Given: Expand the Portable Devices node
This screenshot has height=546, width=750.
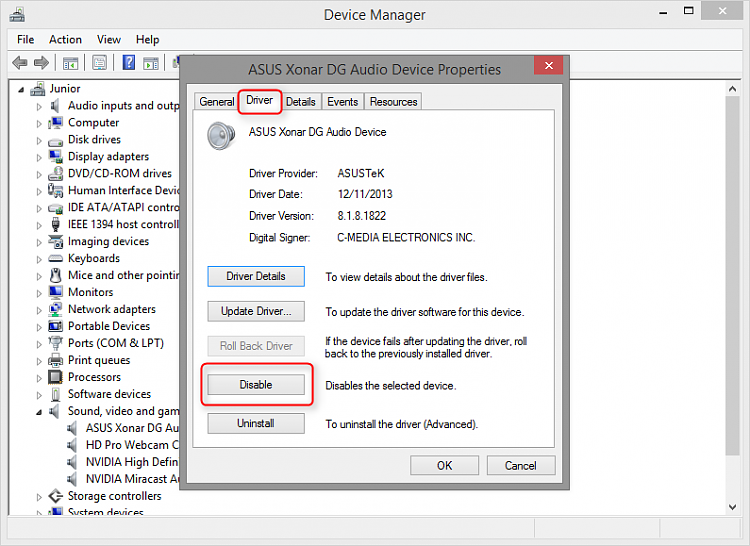Looking at the screenshot, I should [39, 327].
